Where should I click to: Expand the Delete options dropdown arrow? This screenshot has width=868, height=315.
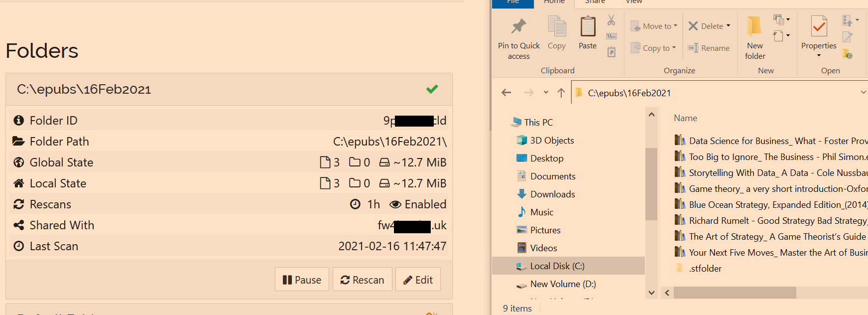tap(728, 26)
